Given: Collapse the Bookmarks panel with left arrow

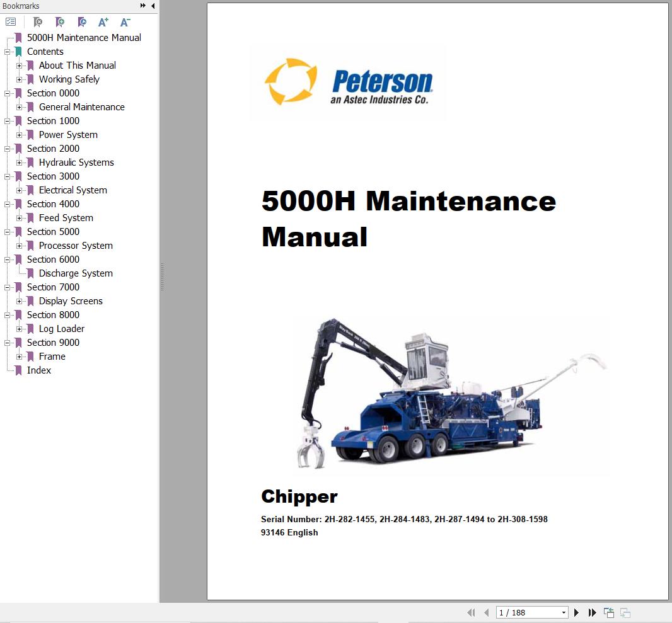Looking at the screenshot, I should pos(153,6).
